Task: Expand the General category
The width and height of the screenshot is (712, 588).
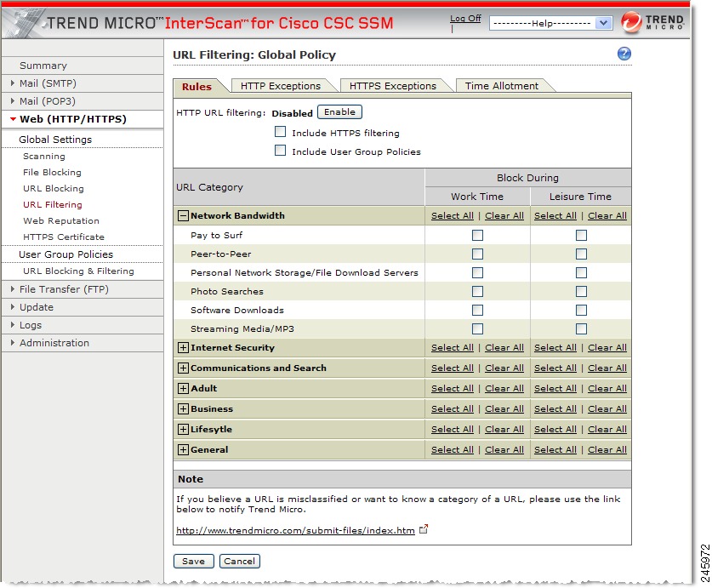Action: tap(183, 450)
